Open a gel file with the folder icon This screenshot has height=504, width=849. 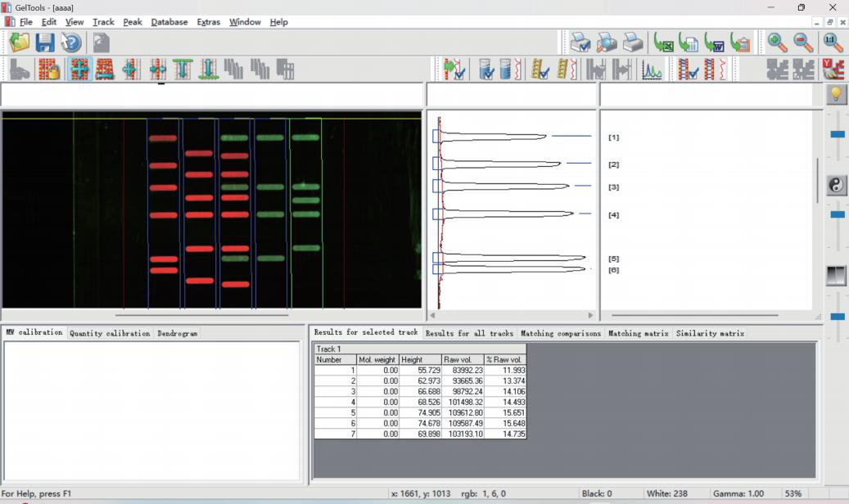(x=19, y=43)
